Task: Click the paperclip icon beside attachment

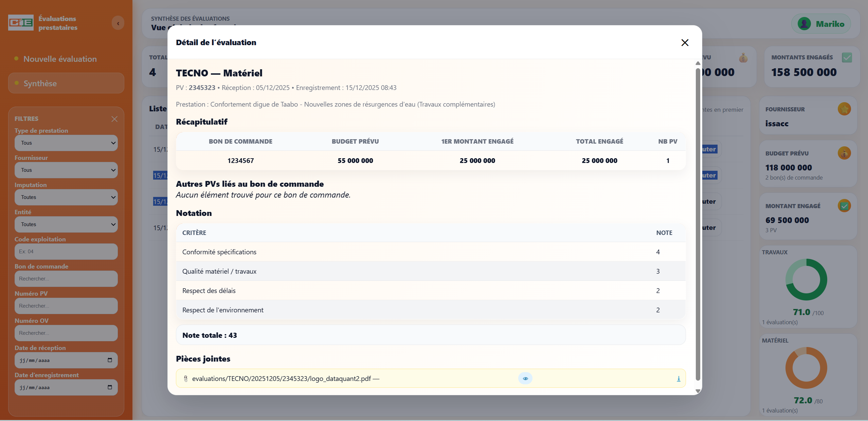Action: pyautogui.click(x=186, y=379)
